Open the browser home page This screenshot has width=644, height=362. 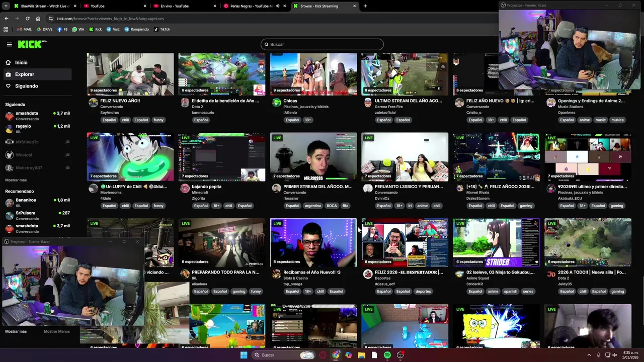pyautogui.click(x=38, y=19)
